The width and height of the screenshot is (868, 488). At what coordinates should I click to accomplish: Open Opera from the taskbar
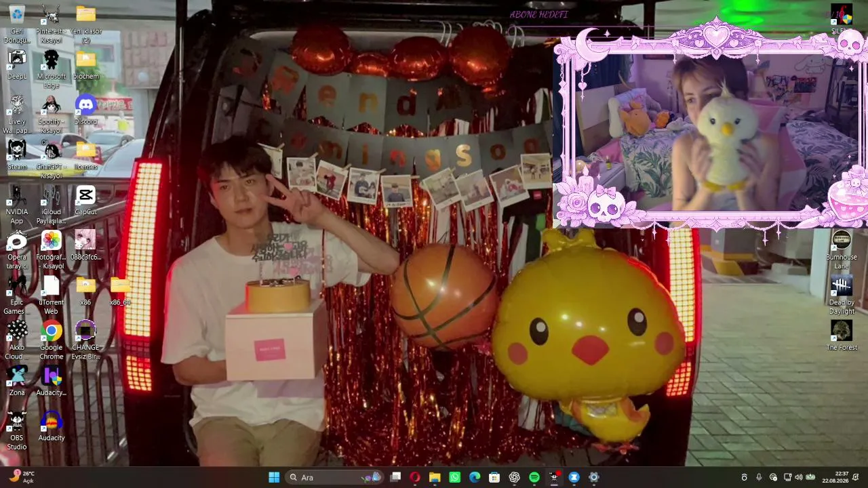pyautogui.click(x=415, y=477)
